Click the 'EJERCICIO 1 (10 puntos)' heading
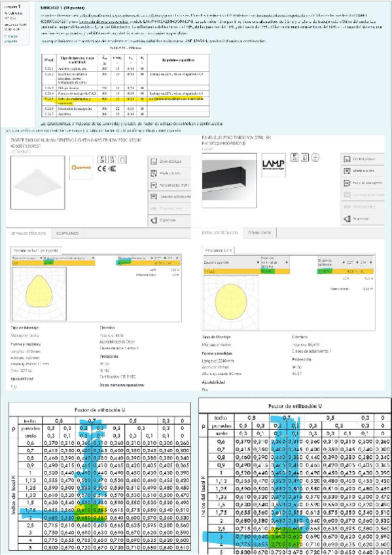Image resolution: width=392 pixels, height=555 pixels. pyautogui.click(x=63, y=7)
